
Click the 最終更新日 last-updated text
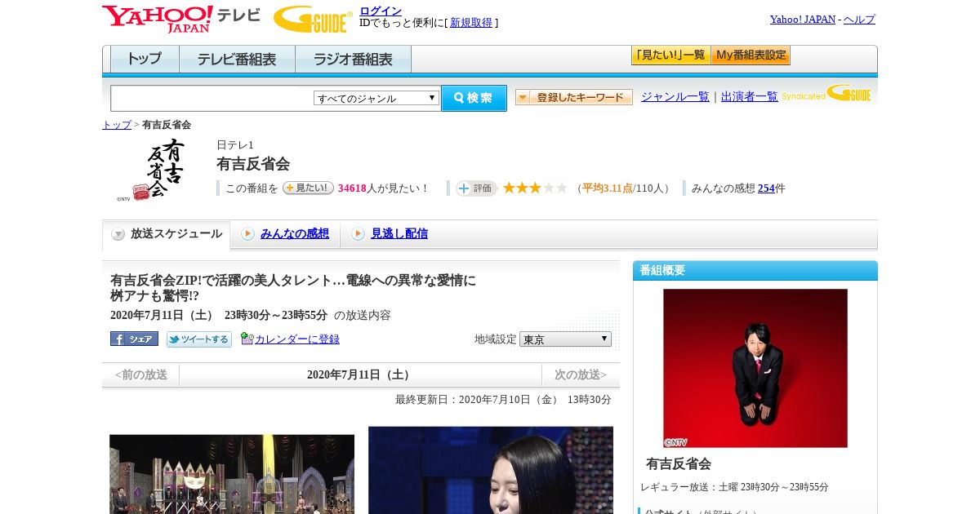tap(503, 400)
